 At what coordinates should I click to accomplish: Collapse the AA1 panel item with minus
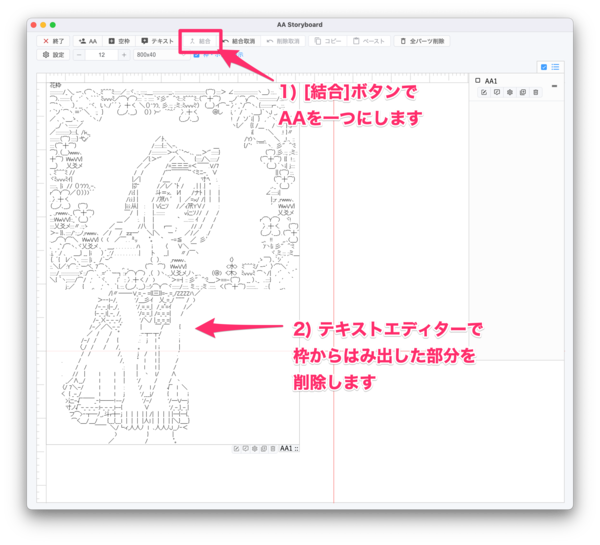tap(554, 85)
